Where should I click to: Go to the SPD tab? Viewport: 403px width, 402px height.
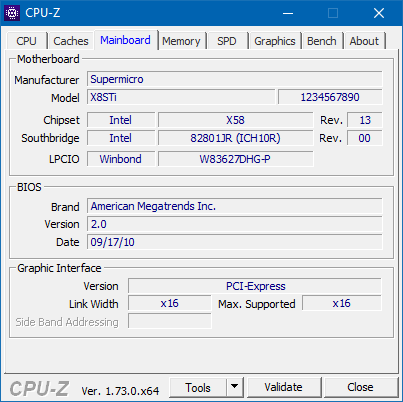click(x=227, y=41)
